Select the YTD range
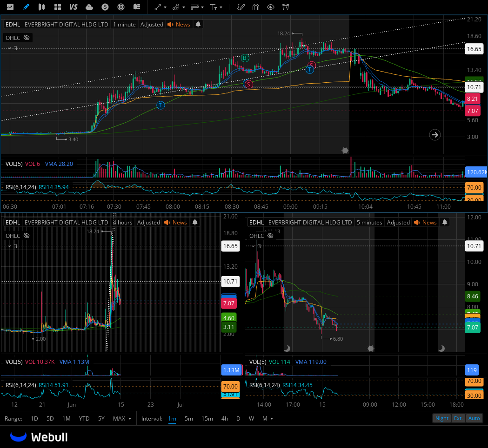This screenshot has height=448, width=488. pyautogui.click(x=84, y=418)
